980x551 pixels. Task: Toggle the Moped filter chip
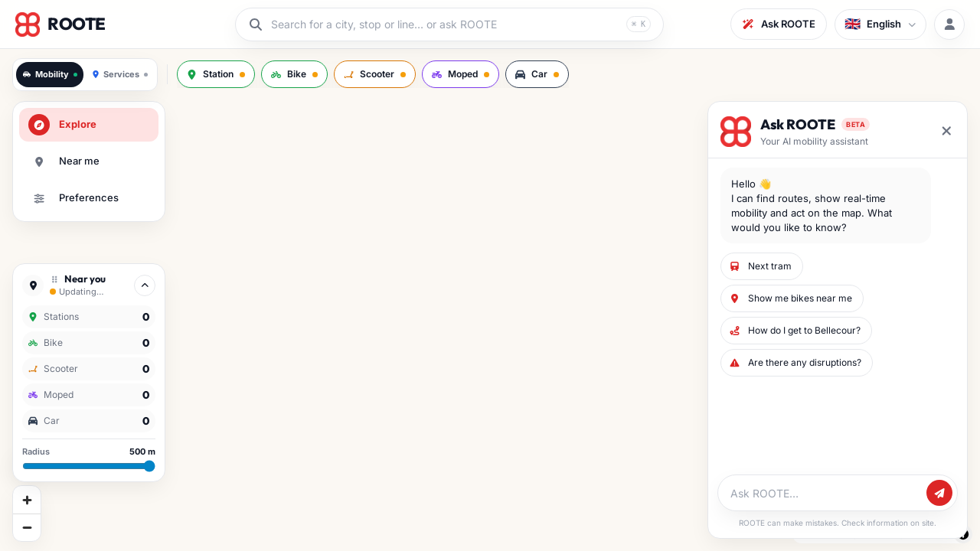460,74
